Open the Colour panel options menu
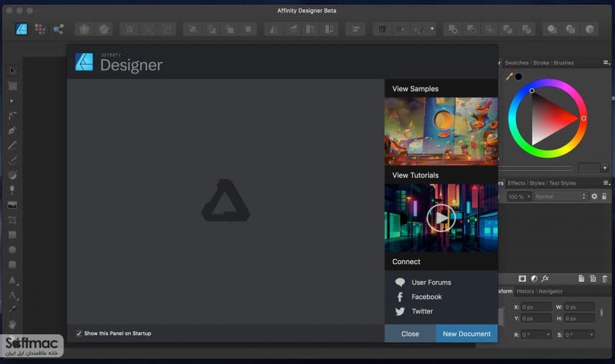615x364 pixels. click(606, 63)
